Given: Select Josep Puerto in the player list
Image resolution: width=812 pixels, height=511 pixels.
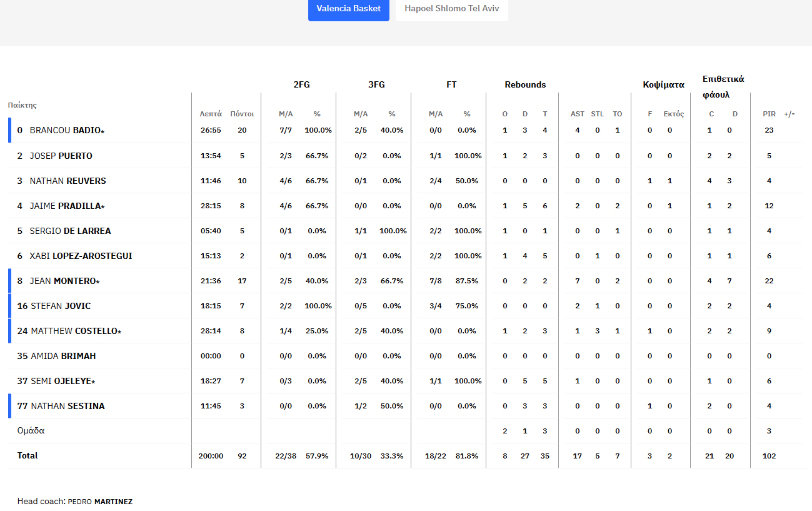Looking at the screenshot, I should [x=61, y=156].
